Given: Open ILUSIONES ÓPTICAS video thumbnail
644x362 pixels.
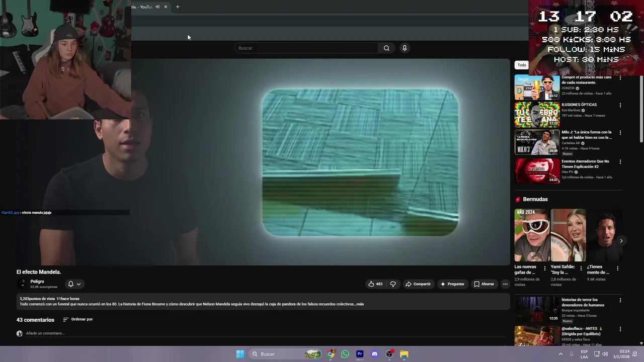Looking at the screenshot, I should pyautogui.click(x=537, y=115).
